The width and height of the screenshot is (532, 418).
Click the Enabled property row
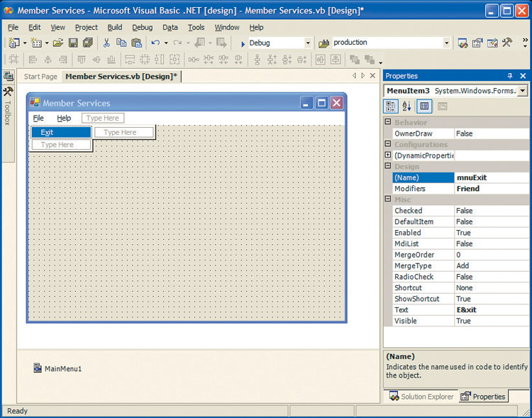(x=461, y=233)
